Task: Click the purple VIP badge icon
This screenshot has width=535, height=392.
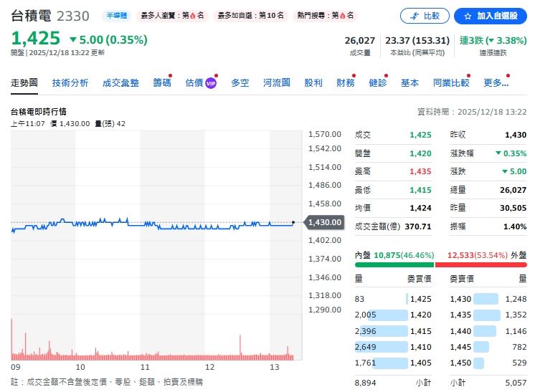Action: coord(211,83)
